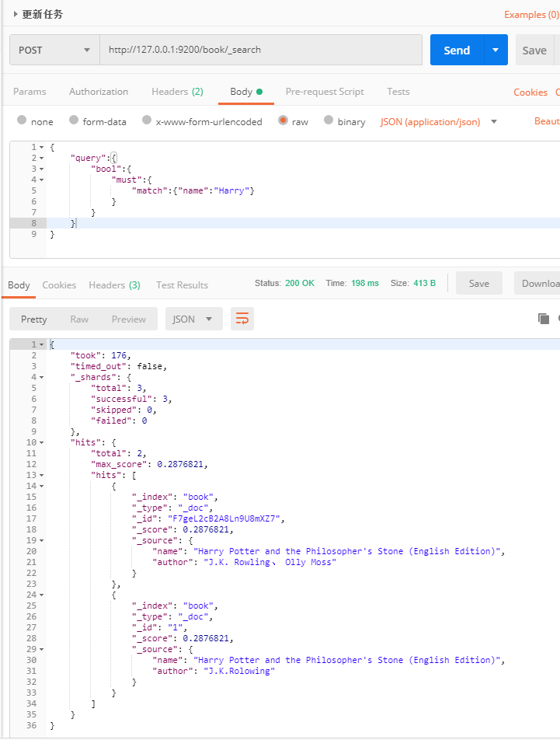Click the hits "total": 2 line
The height and width of the screenshot is (740, 560).
tap(118, 453)
